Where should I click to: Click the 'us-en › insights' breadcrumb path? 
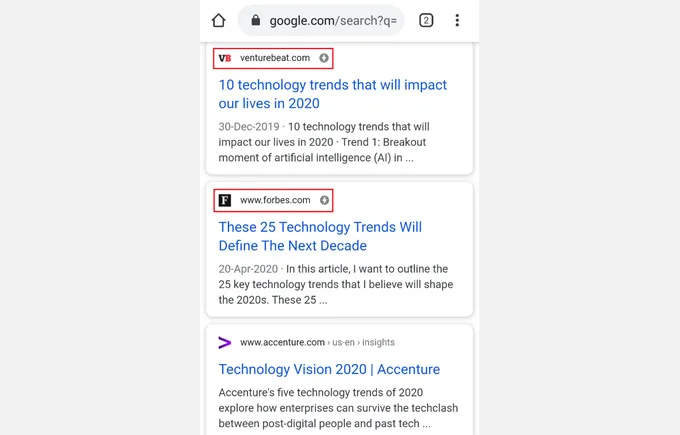pyautogui.click(x=363, y=342)
